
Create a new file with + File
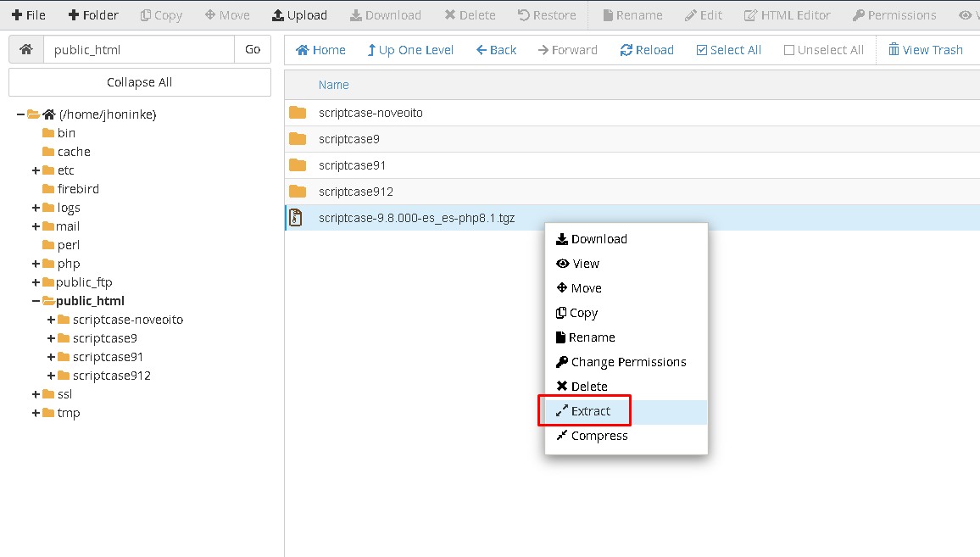click(x=29, y=15)
